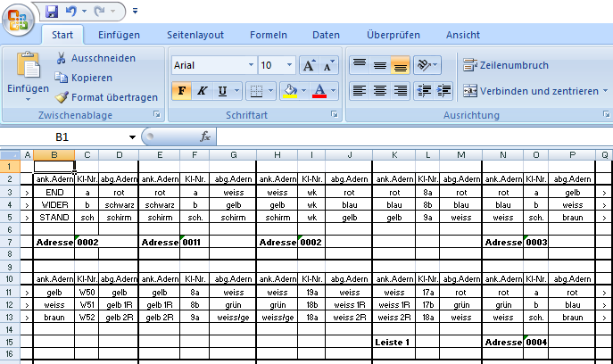
Task: Toggle bold F formatting
Action: [x=181, y=91]
